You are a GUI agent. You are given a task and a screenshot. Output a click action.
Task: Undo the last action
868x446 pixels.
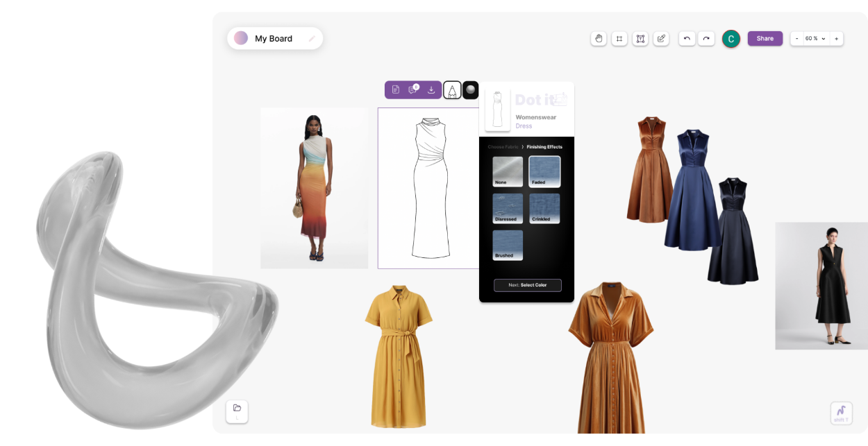click(x=687, y=39)
